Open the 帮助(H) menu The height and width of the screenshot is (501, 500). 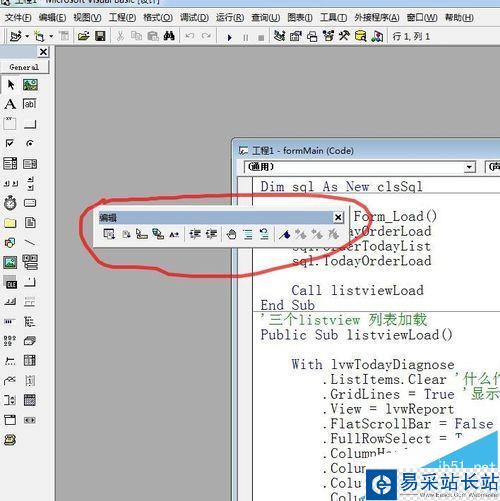459,17
